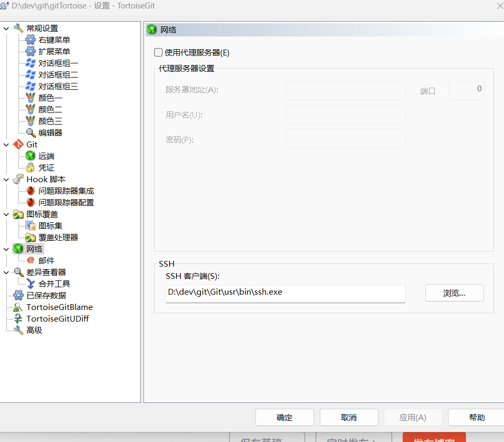Viewport: 504px width, 442px height.
Task: Select 扩展菜单 in the settings tree
Action: (54, 51)
